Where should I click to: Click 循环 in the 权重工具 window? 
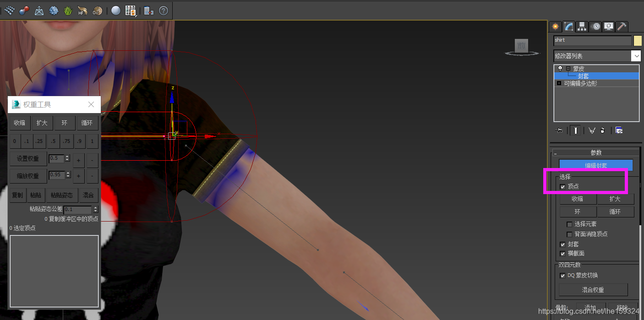pos(87,123)
